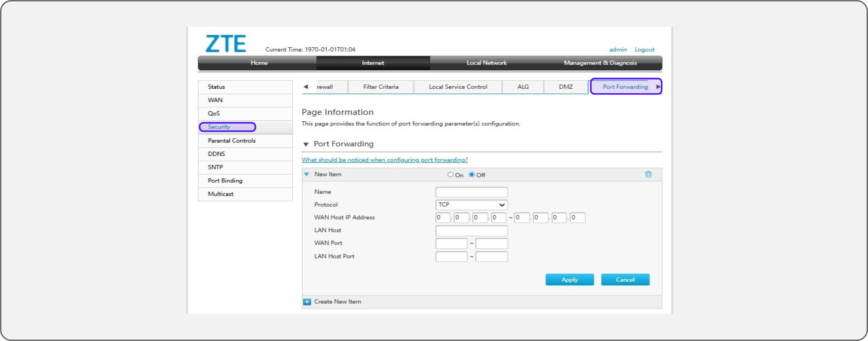This screenshot has height=341, width=868.
Task: Switch to the Filter Criteria tab
Action: tap(381, 87)
